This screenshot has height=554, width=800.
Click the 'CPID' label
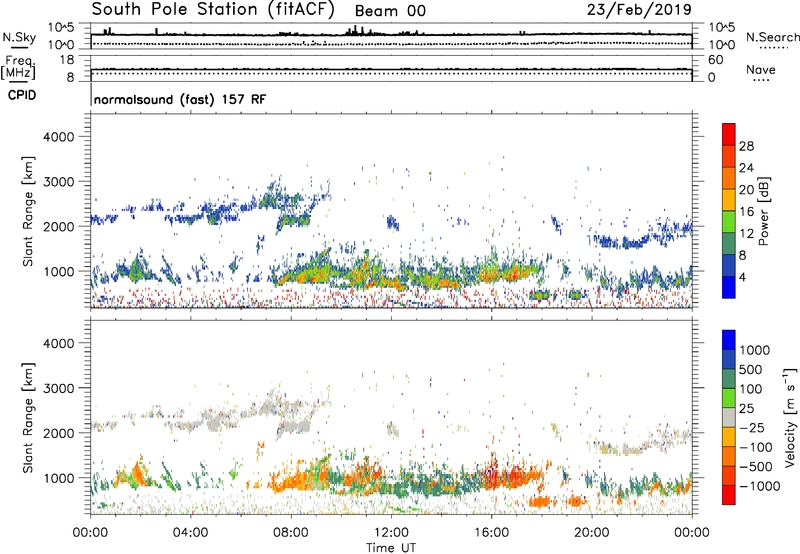(x=22, y=95)
